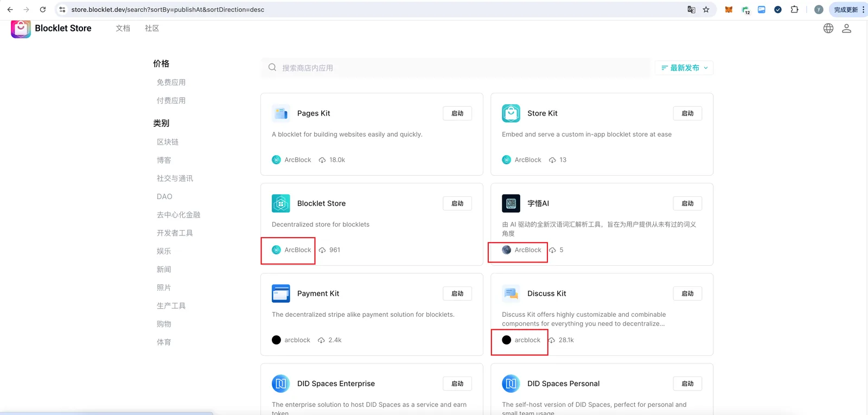This screenshot has height=415, width=868.
Task: Open the Store Kit app icon
Action: 511,113
